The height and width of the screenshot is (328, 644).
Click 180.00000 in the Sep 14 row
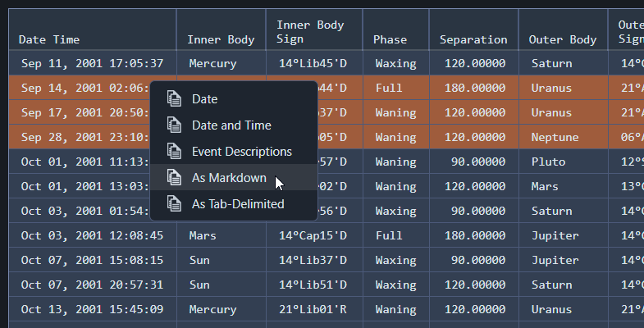[x=475, y=88]
